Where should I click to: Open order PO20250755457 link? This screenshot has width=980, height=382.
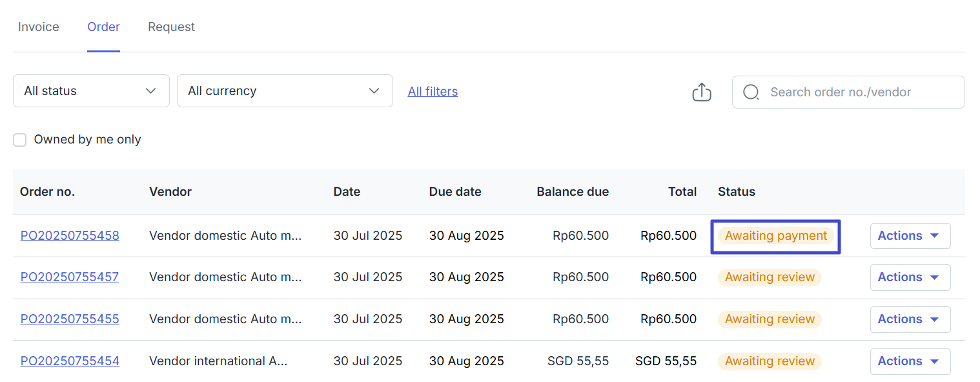pos(70,277)
